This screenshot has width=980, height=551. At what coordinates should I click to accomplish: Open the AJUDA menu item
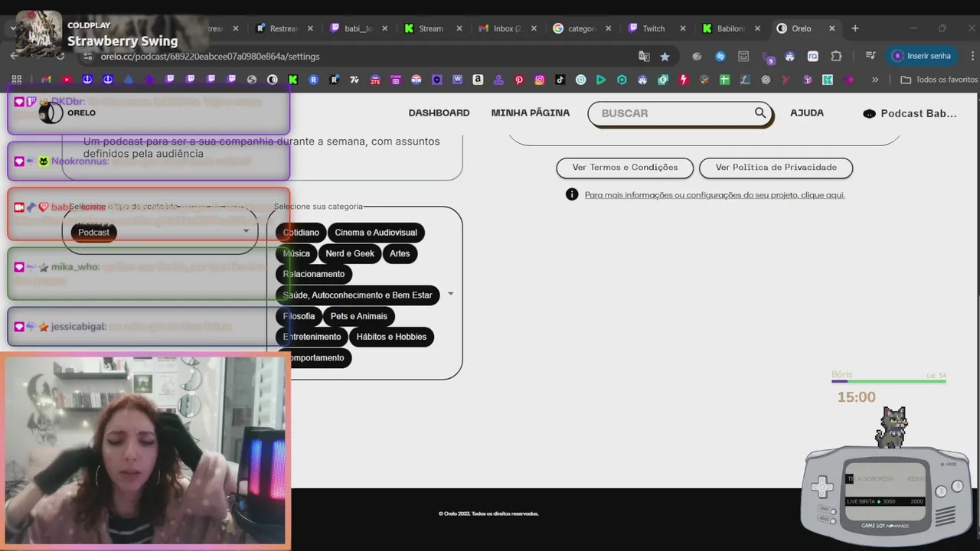807,112
